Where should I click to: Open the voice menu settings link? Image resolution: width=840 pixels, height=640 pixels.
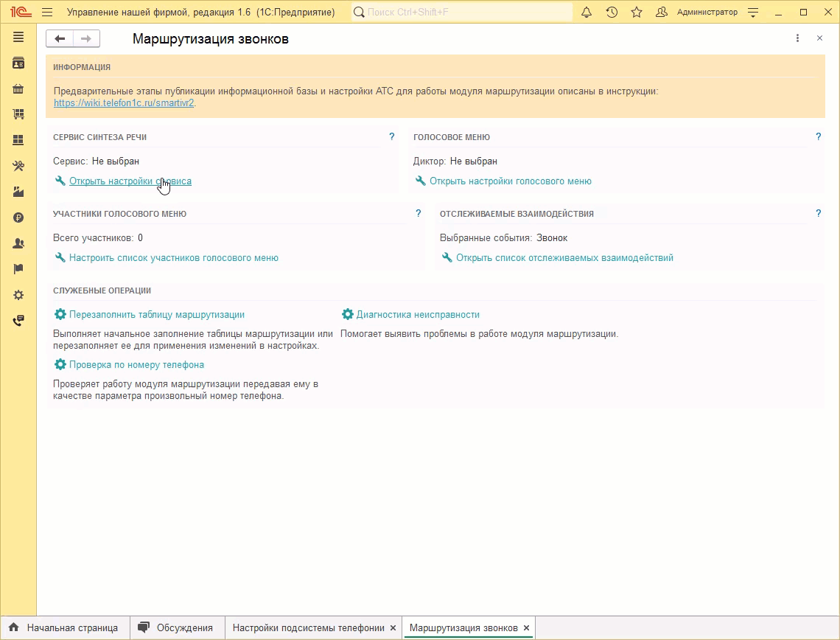point(510,181)
